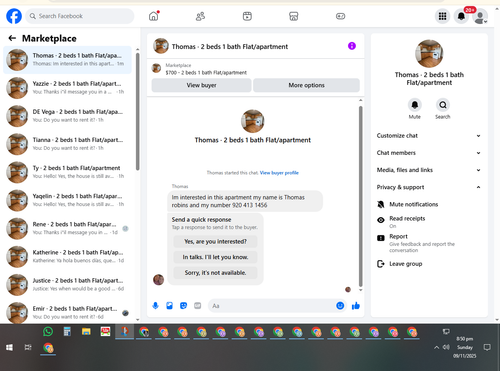Click the Search Facebook field
Viewport: 500px width, 371px height.
(80, 16)
